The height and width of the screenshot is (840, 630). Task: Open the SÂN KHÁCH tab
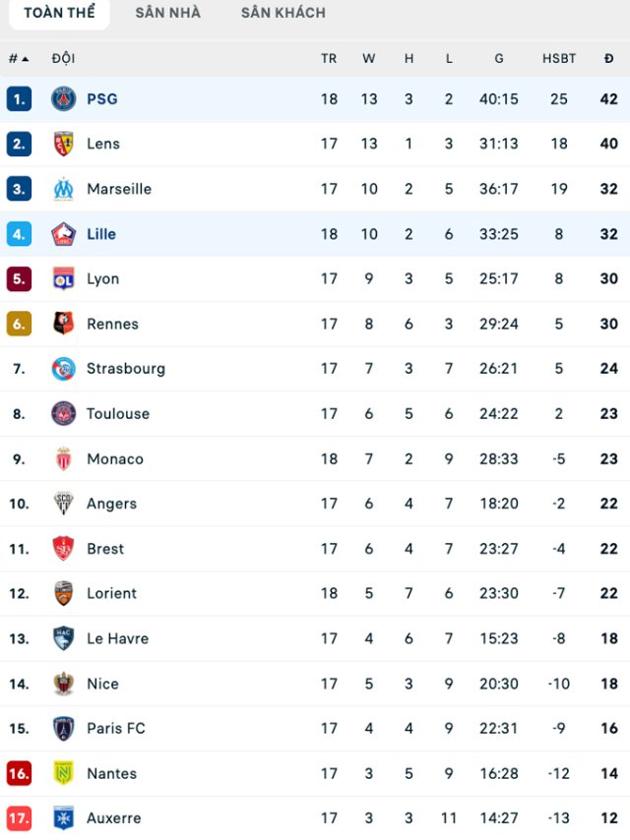(282, 13)
